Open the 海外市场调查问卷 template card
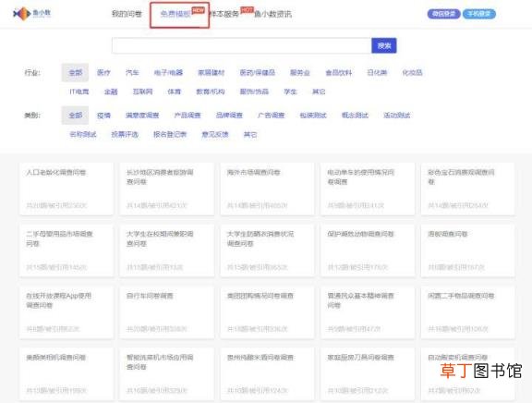This screenshot has width=532, height=403. pos(267,189)
